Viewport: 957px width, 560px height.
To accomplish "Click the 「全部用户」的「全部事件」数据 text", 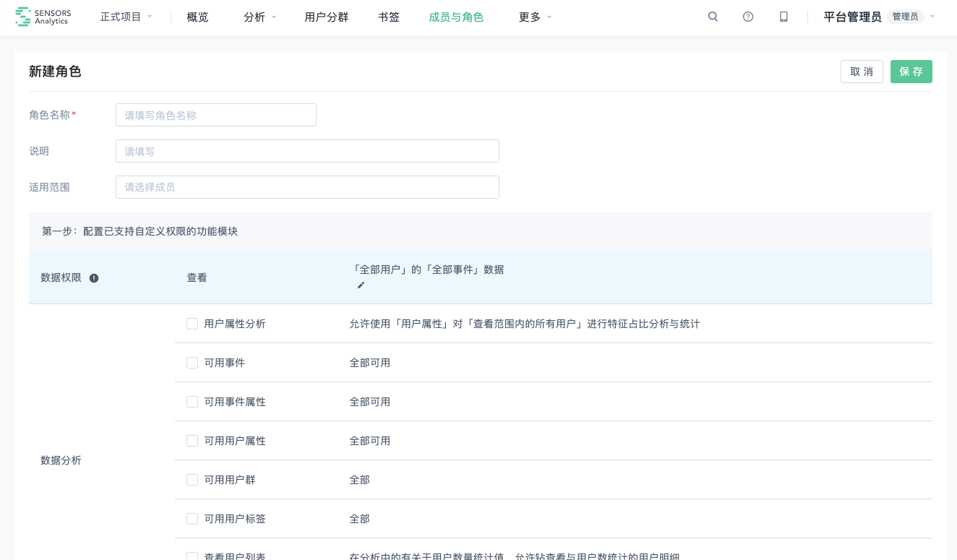I will pos(426,270).
